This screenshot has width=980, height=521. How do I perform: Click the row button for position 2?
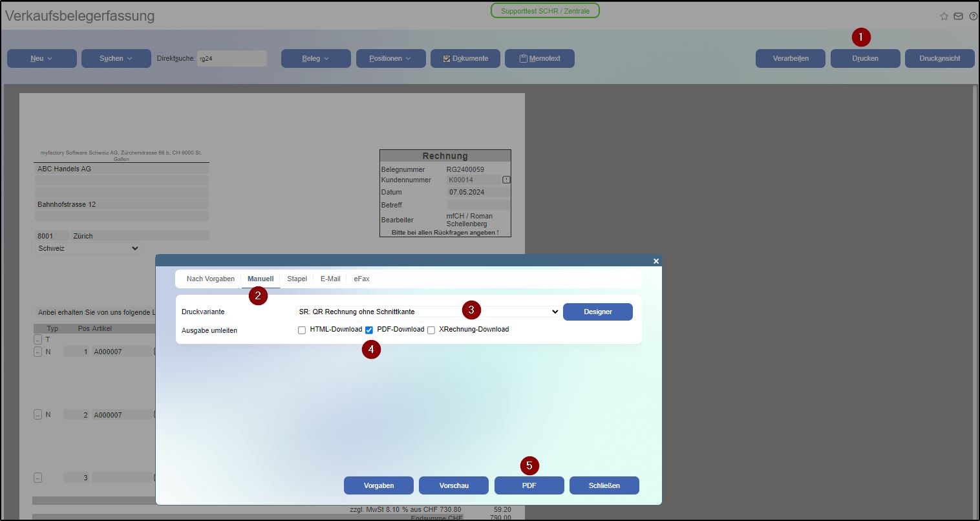[x=37, y=414]
